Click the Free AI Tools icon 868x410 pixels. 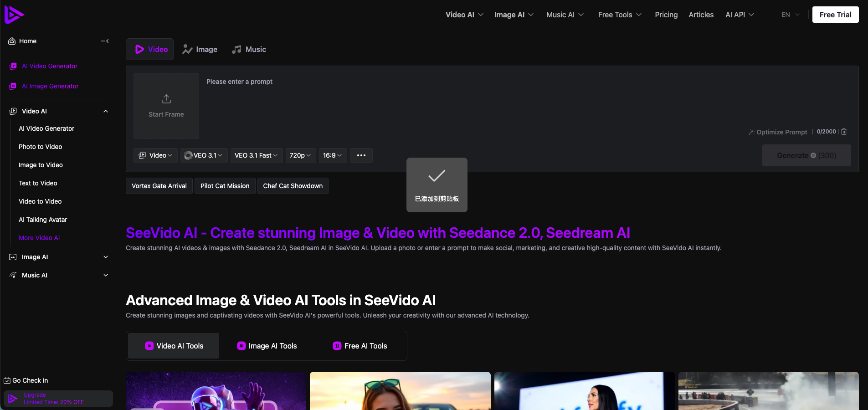click(x=337, y=346)
